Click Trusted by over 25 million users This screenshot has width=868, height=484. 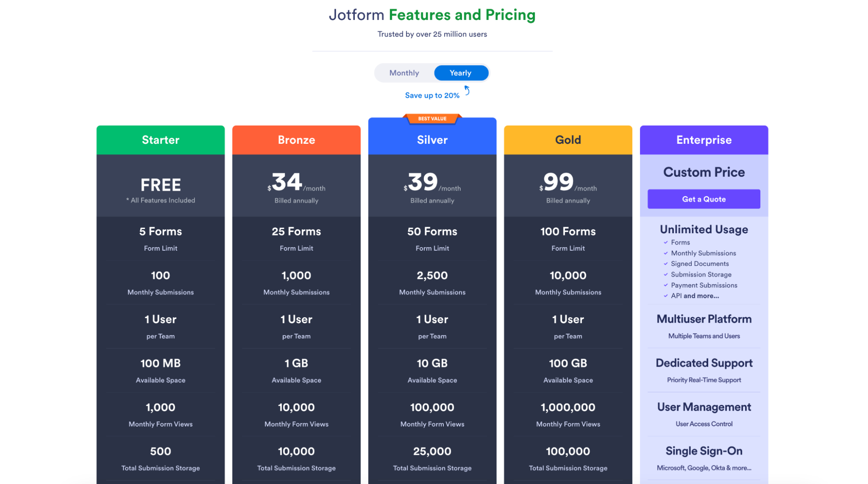pyautogui.click(x=432, y=34)
